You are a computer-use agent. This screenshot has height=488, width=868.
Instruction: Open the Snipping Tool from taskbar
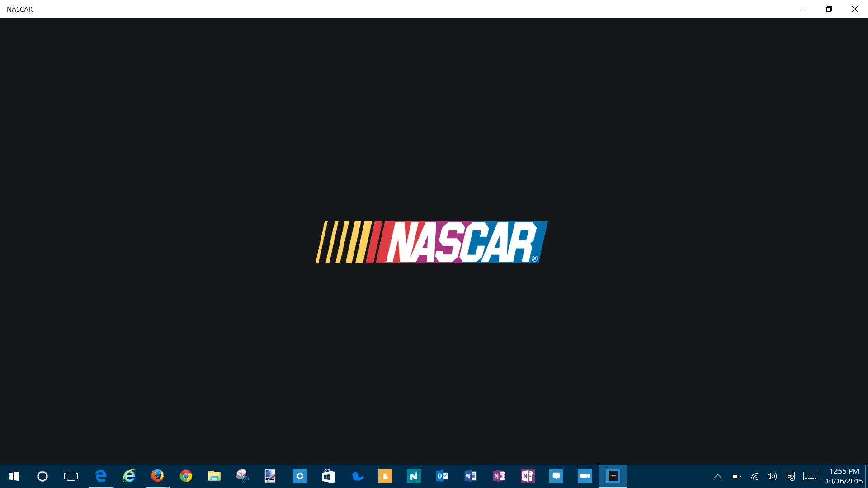[243, 476]
